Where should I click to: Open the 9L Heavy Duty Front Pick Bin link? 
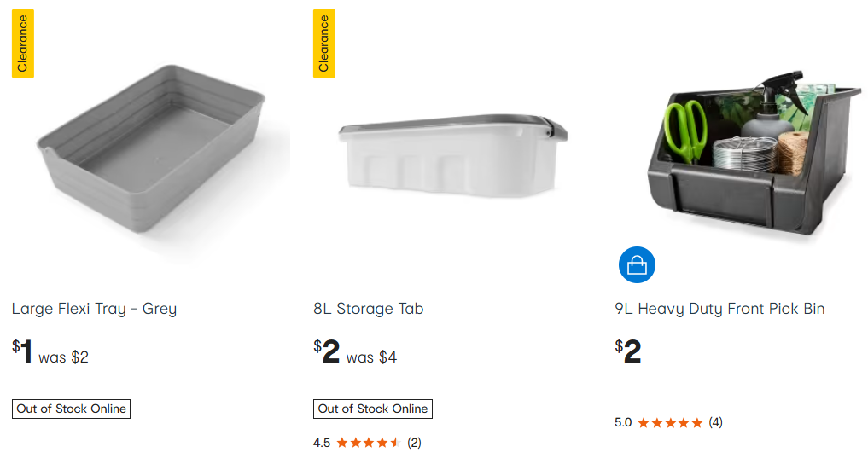pyautogui.click(x=719, y=309)
